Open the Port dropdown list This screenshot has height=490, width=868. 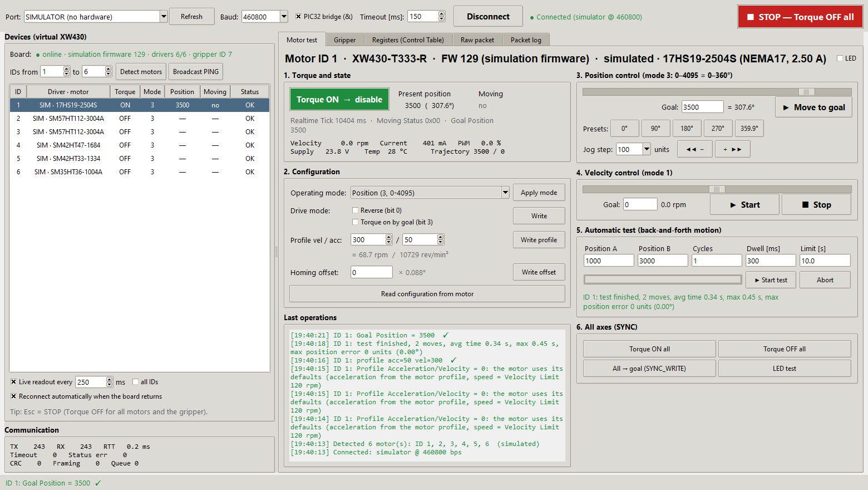click(x=164, y=17)
